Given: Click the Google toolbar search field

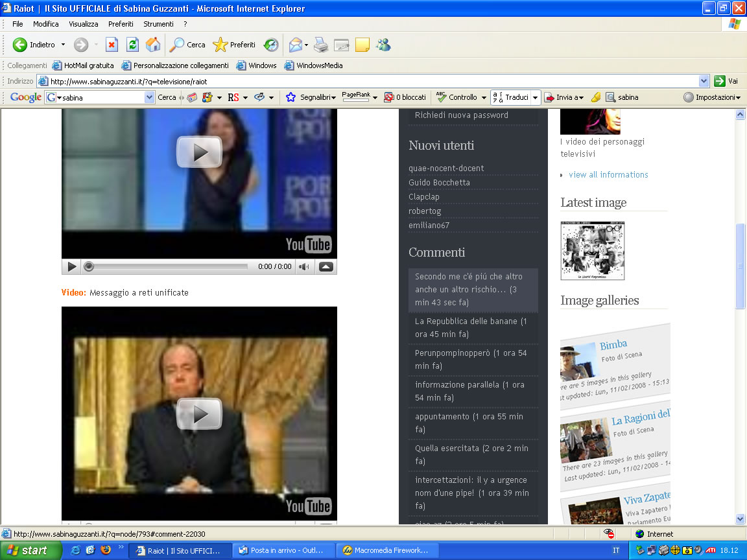Looking at the screenshot, I should (x=100, y=97).
